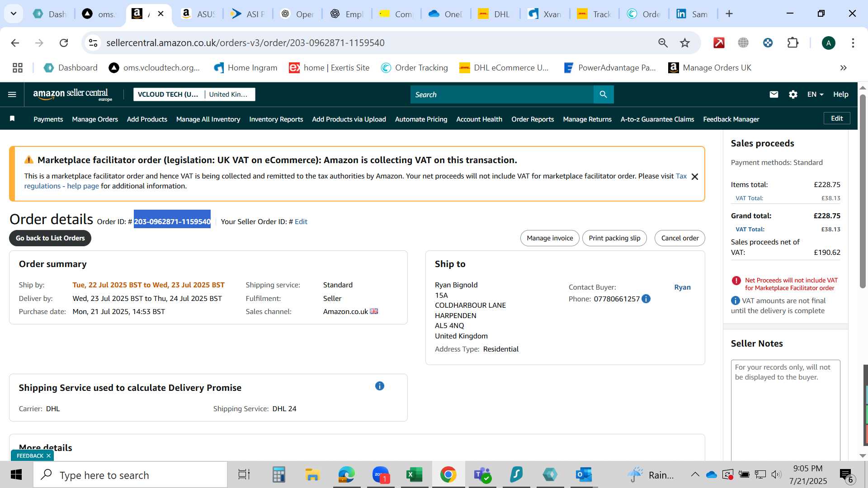Open the VCLOUD TECH account switcher
868x488 pixels.
click(x=194, y=94)
